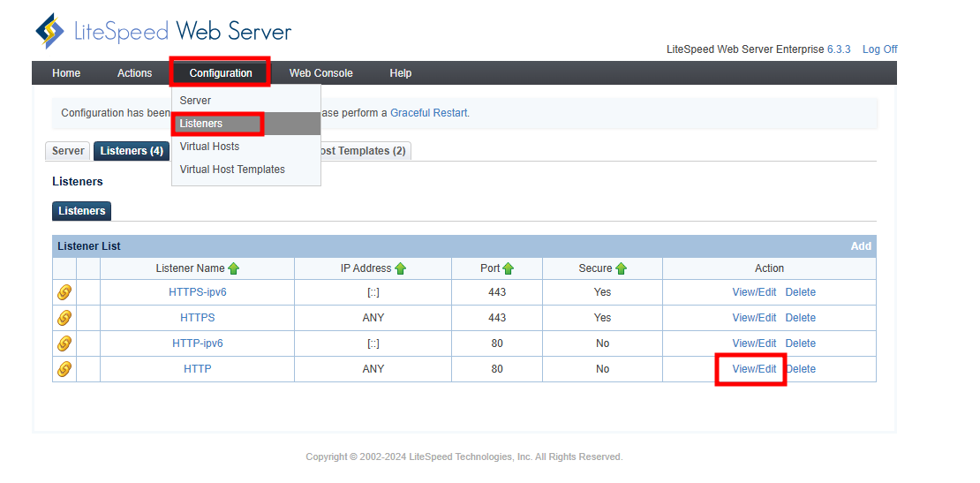The width and height of the screenshot is (980, 483).
Task: Open the Home menu
Action: click(66, 73)
